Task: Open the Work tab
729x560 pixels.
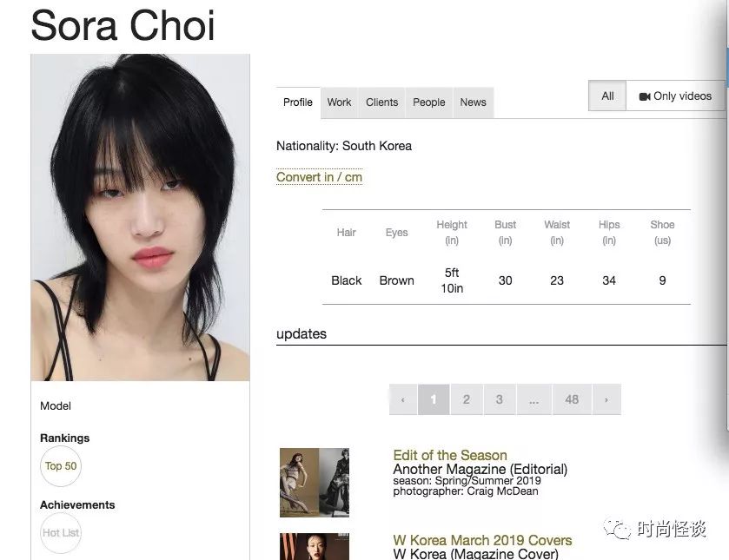Action: pyautogui.click(x=339, y=102)
